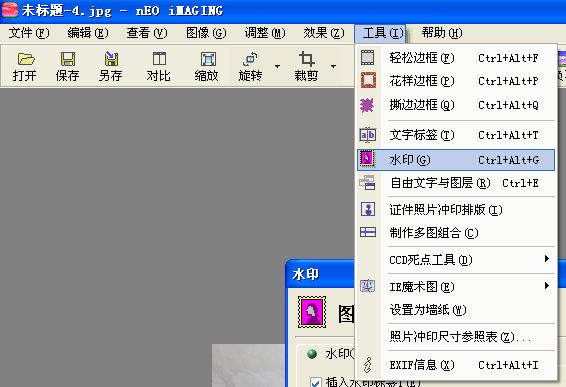
Task: Choose 自由文字与图层(R) menu entry
Action: [x=456, y=183]
